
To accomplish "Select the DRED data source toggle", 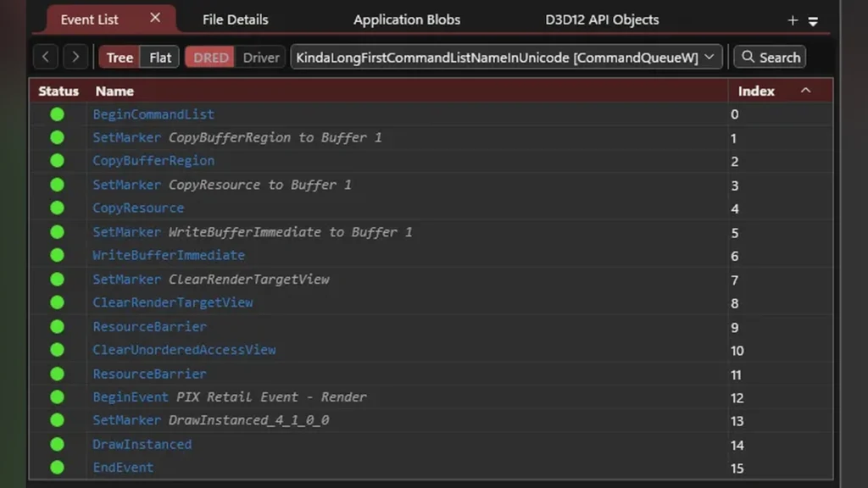I will (210, 57).
